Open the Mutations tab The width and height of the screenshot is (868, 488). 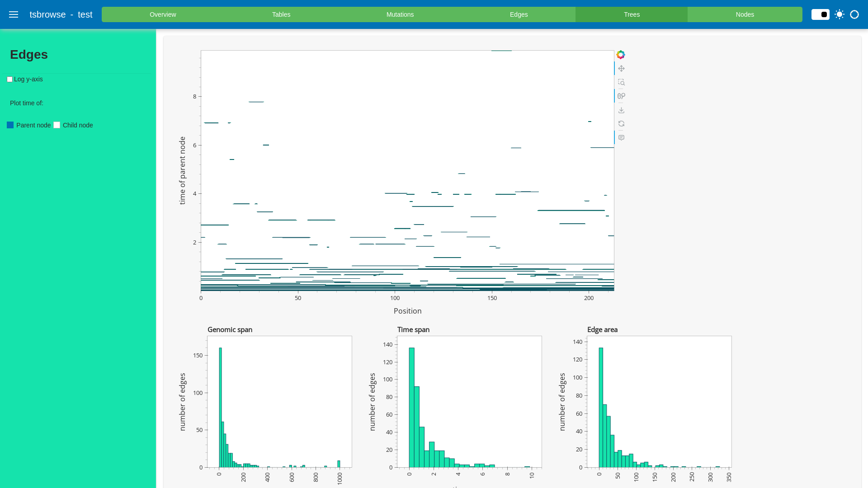[400, 14]
